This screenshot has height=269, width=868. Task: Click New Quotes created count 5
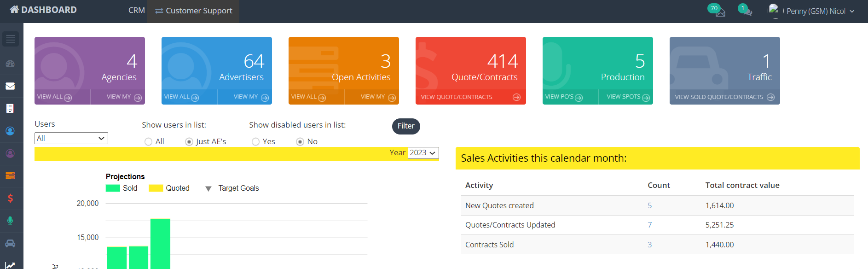pos(650,205)
